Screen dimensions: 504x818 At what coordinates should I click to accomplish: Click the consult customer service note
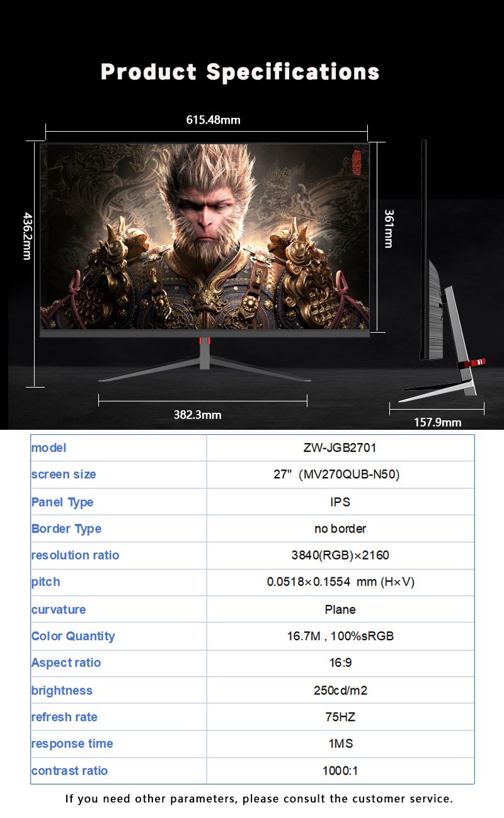[259, 799]
